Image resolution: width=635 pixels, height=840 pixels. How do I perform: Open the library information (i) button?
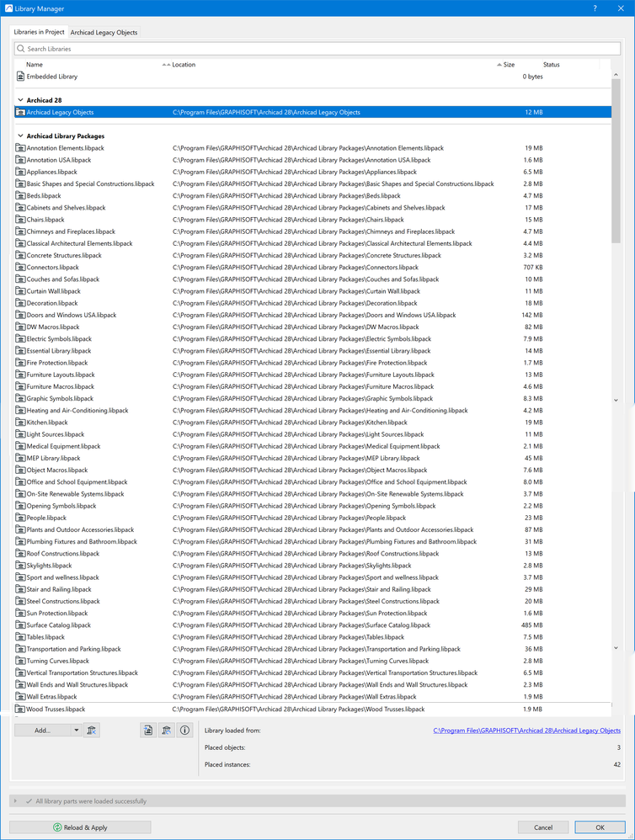point(185,731)
